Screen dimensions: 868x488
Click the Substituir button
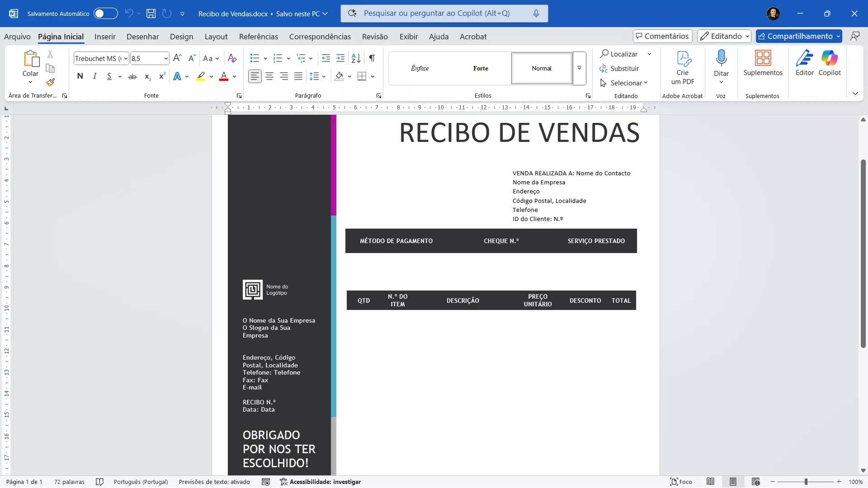619,69
